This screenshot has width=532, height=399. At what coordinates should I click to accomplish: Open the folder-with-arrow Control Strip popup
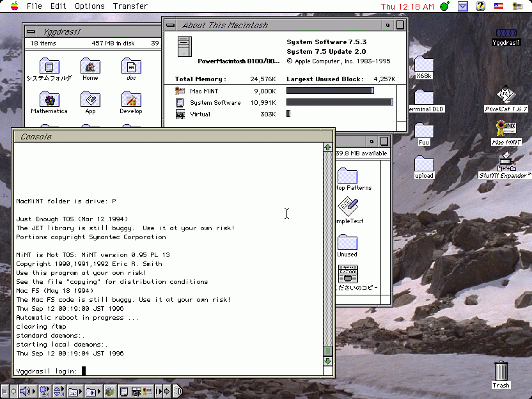tap(93, 391)
